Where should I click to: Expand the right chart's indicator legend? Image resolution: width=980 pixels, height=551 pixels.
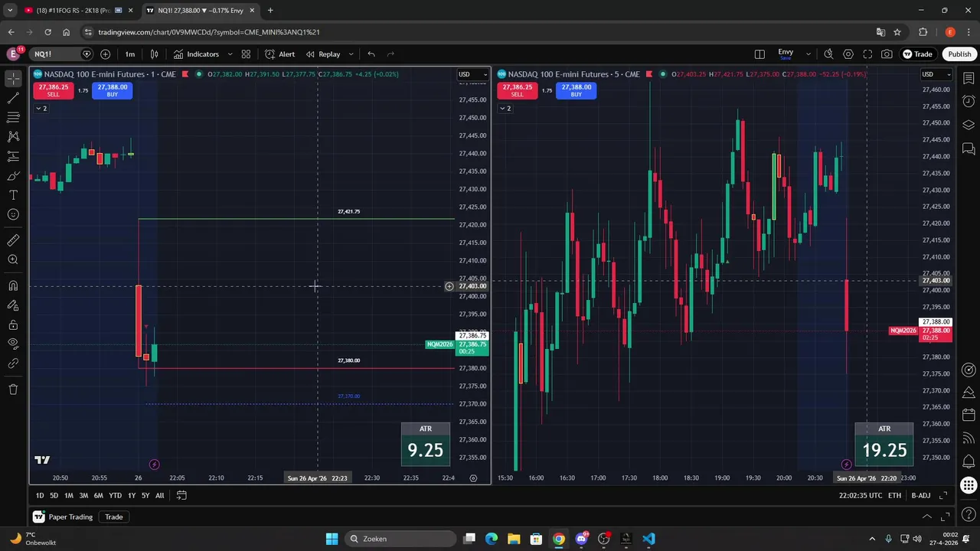click(x=505, y=109)
